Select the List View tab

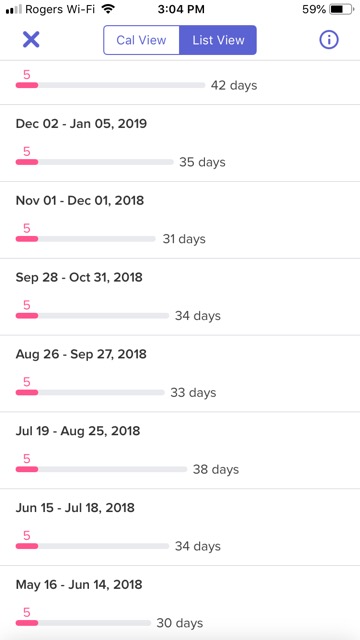pyautogui.click(x=218, y=40)
